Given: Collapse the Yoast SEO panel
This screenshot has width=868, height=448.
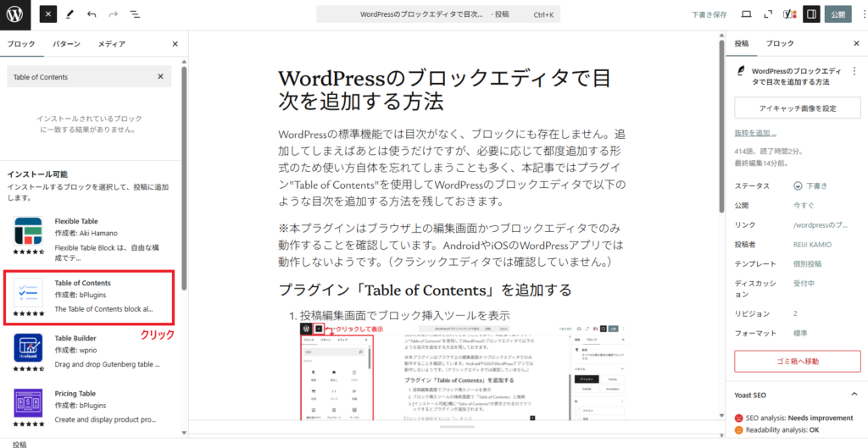Looking at the screenshot, I should point(853,395).
